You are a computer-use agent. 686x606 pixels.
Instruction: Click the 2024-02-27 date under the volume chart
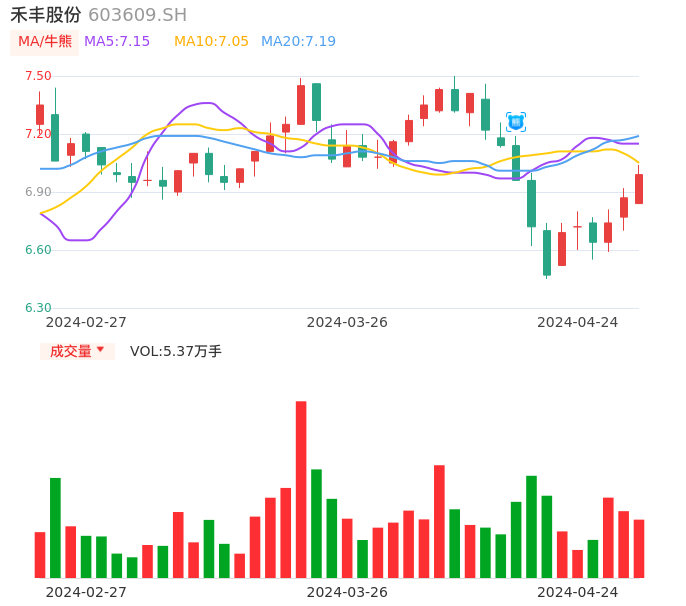point(87,591)
